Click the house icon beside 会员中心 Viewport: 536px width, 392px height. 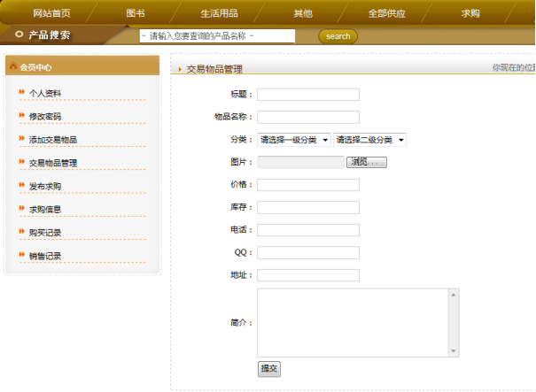coord(13,65)
